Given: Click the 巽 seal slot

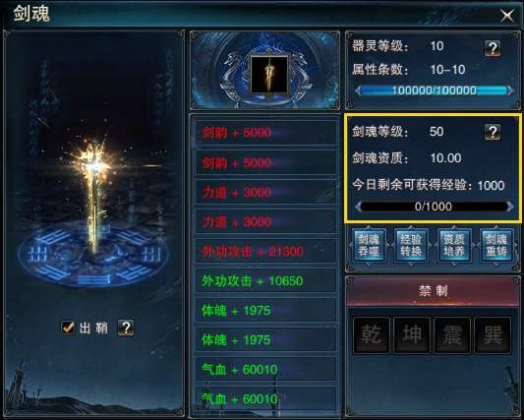Looking at the screenshot, I should click(x=493, y=335).
